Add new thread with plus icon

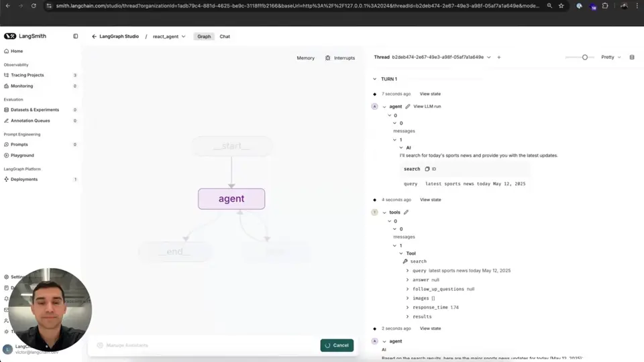499,58
